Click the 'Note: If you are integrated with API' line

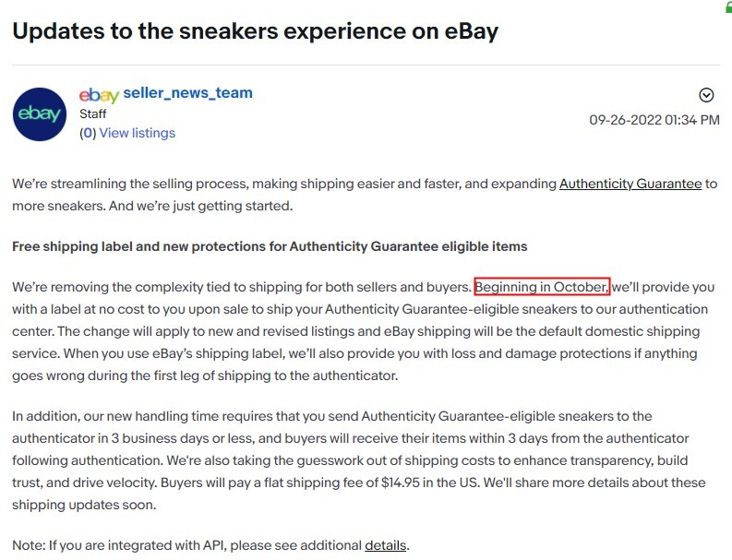click(210, 545)
